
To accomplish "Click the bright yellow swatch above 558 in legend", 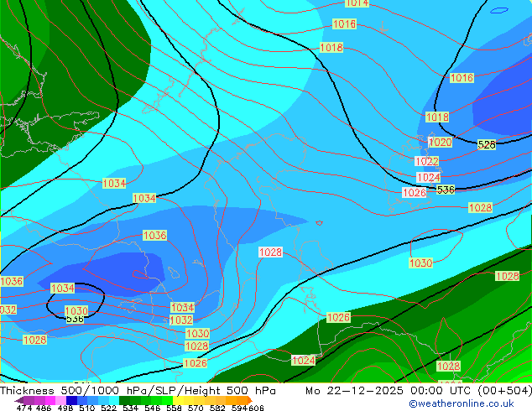I will [x=179, y=400].
